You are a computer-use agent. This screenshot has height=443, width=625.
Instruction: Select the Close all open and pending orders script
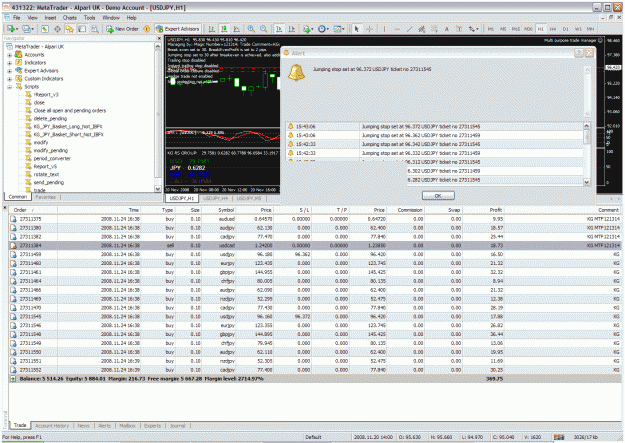pyautogui.click(x=70, y=111)
